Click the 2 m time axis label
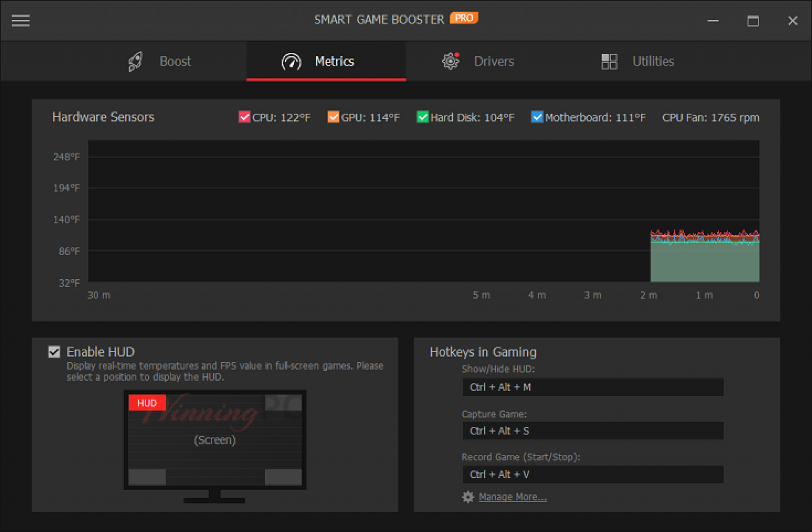This screenshot has height=532, width=812. click(x=649, y=295)
